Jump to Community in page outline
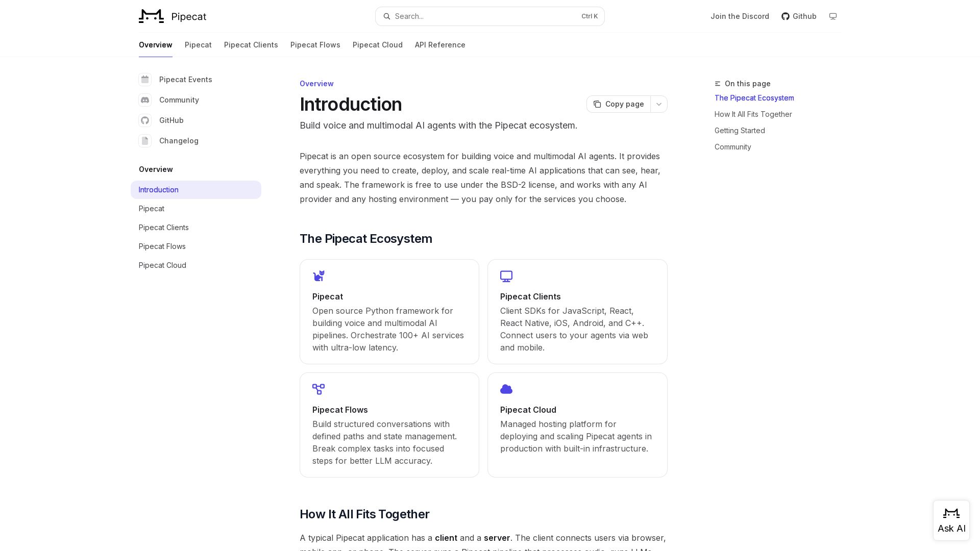This screenshot has width=980, height=551. 733,147
